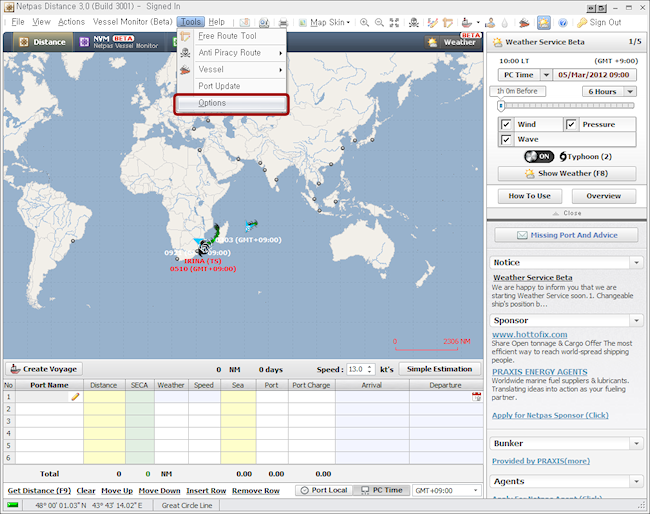Click the fit-to-screen arrows icon
The height and width of the screenshot is (514, 650).
click(x=394, y=22)
